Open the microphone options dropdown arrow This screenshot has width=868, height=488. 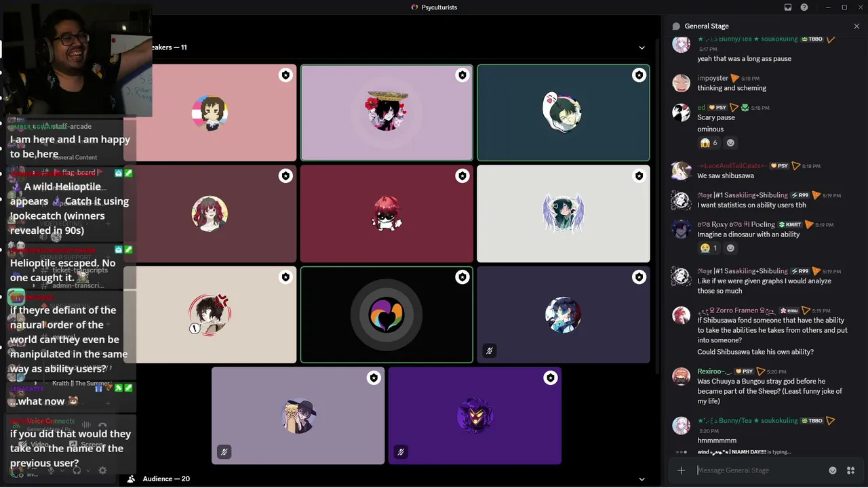pyautogui.click(x=62, y=470)
